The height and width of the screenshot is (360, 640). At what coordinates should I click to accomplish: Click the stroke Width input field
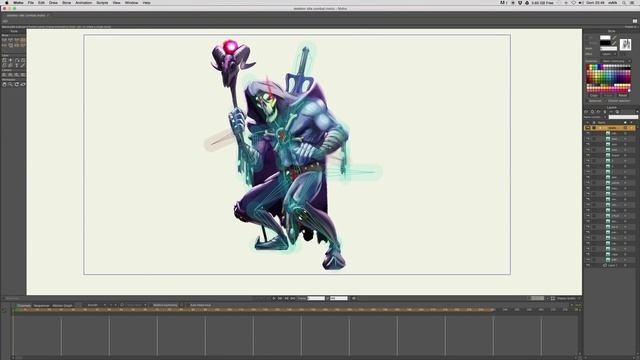click(609, 49)
